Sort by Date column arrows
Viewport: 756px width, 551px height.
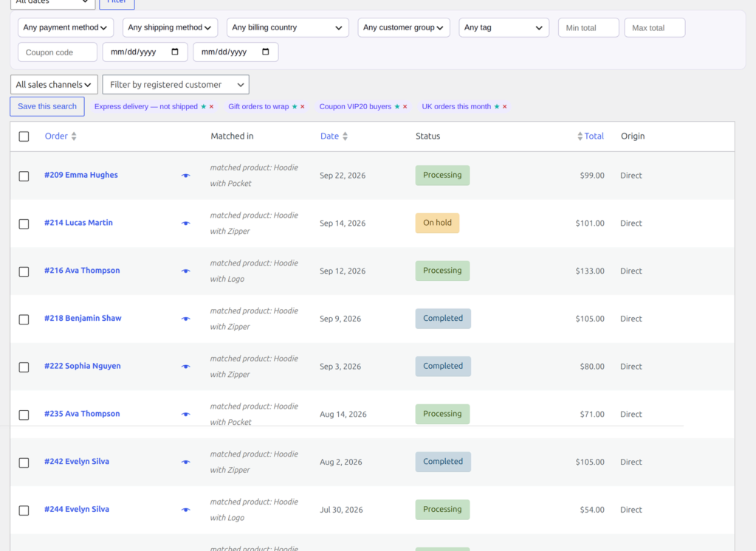(x=346, y=136)
